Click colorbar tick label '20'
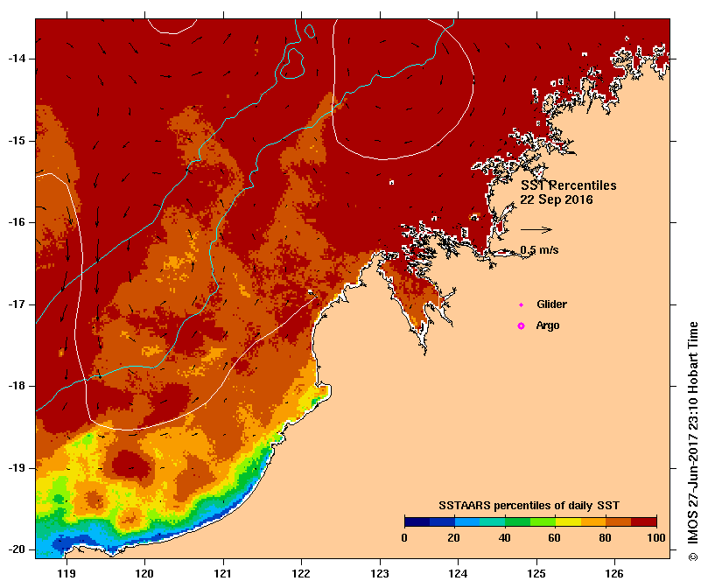This screenshot has height=588, width=708. (454, 538)
